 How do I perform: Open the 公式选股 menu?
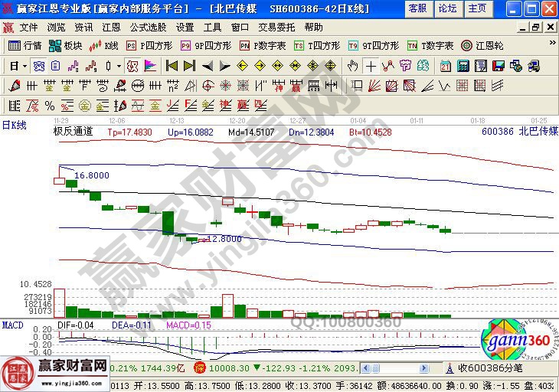pos(149,27)
